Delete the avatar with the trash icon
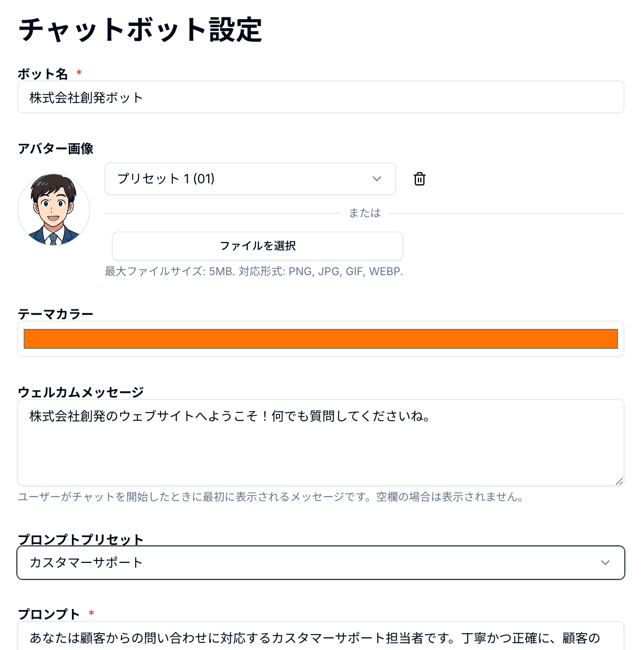 (x=420, y=179)
